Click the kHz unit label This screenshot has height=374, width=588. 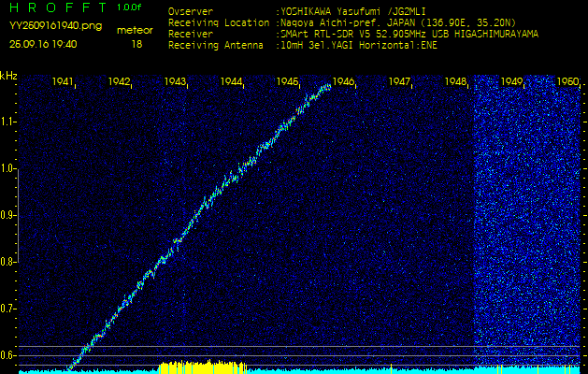click(x=9, y=76)
